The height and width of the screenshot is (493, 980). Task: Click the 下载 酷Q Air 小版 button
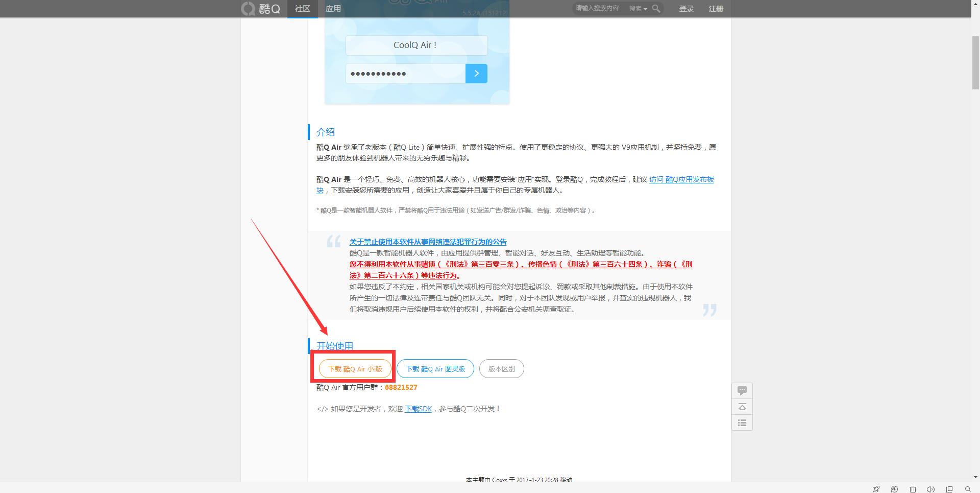point(354,368)
